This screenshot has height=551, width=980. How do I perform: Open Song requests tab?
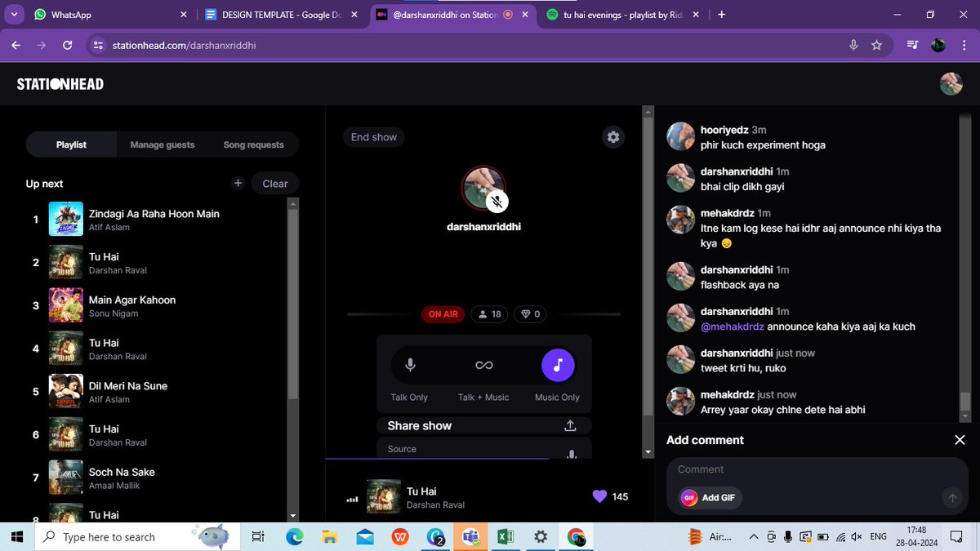coord(253,144)
